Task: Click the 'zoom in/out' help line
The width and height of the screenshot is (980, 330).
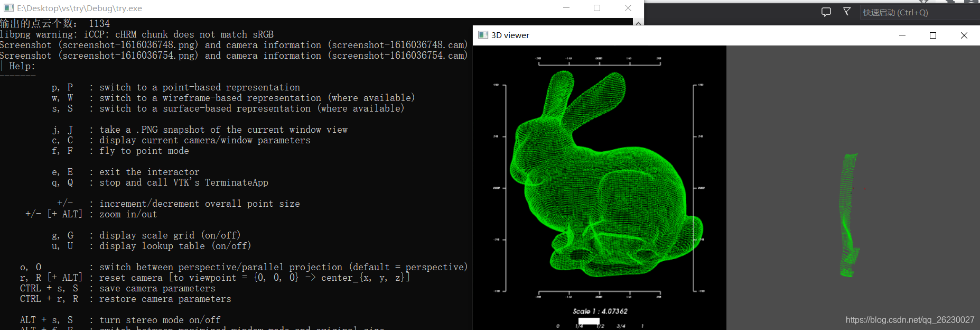Action: 128,214
